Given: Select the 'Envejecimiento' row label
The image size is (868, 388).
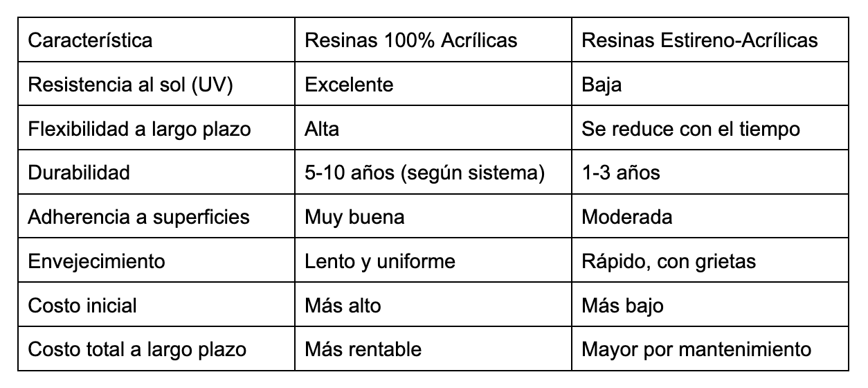Looking at the screenshot, I should [156, 261].
